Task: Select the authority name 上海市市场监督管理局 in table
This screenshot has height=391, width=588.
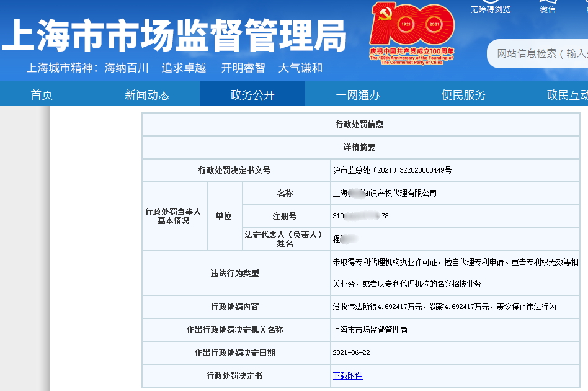Action: [x=370, y=330]
